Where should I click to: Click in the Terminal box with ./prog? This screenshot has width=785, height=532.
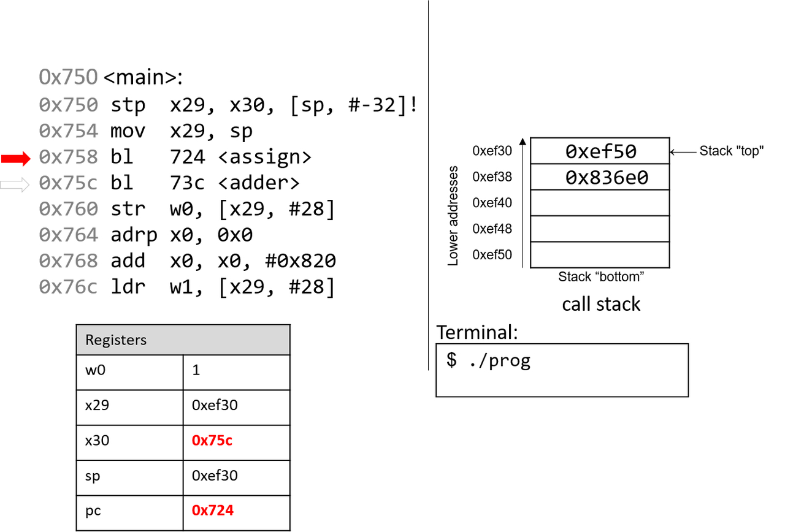click(x=561, y=370)
